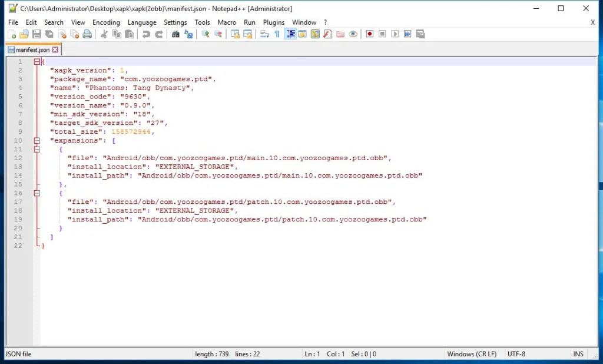Open the Replace dialog icon
Viewport: 603px width, 364px height.
pyautogui.click(x=188, y=34)
